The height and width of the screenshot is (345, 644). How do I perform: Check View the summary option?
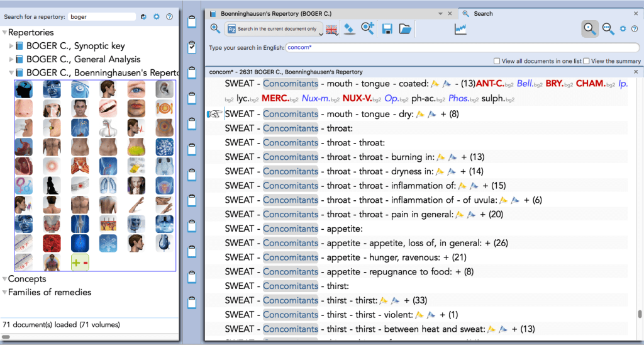pyautogui.click(x=586, y=61)
